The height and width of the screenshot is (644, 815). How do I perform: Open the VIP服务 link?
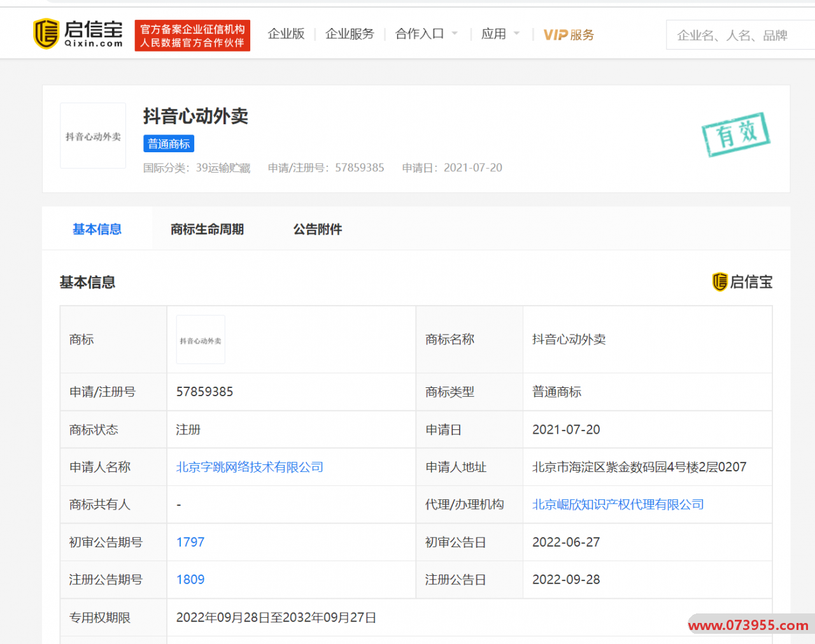(x=569, y=35)
